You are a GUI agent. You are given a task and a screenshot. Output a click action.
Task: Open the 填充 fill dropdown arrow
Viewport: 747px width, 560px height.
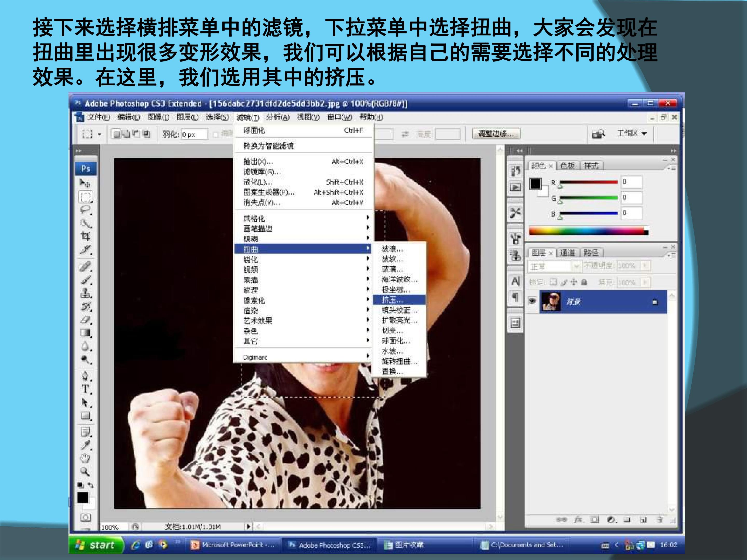point(645,282)
